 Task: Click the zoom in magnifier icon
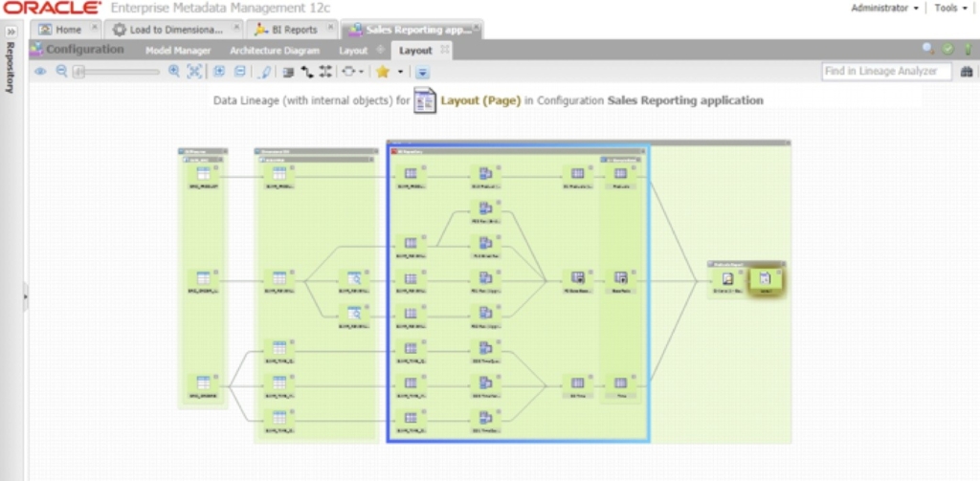(x=174, y=71)
